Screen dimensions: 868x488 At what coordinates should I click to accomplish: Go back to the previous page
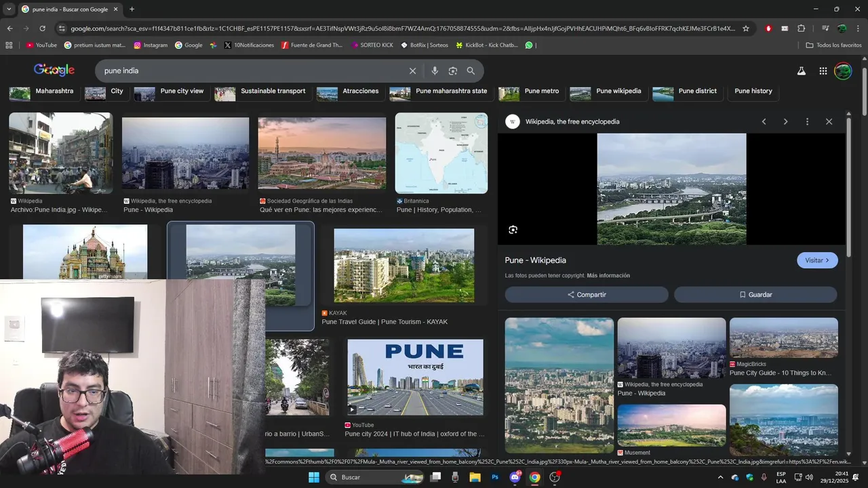pos(9,28)
